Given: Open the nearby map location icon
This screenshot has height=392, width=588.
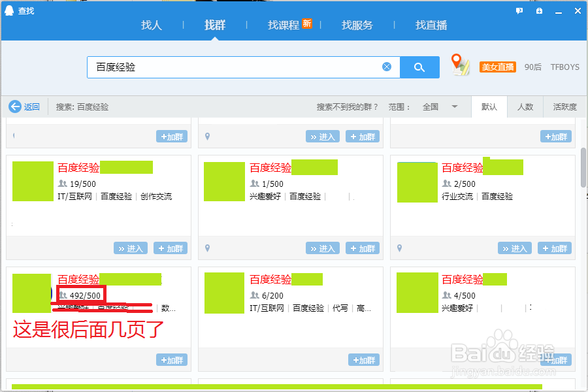Looking at the screenshot, I should click(x=460, y=65).
